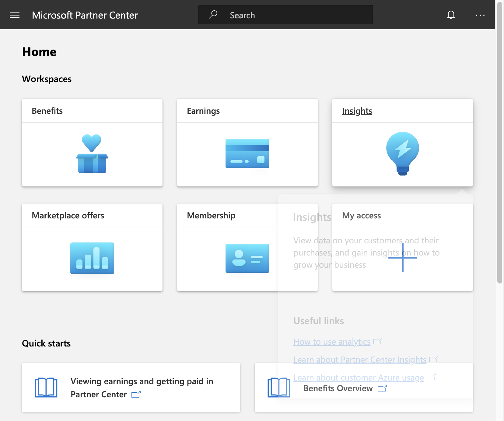Screen dimensions: 504x421
Task: Click external link icon after Partner Center
Action: (136, 395)
